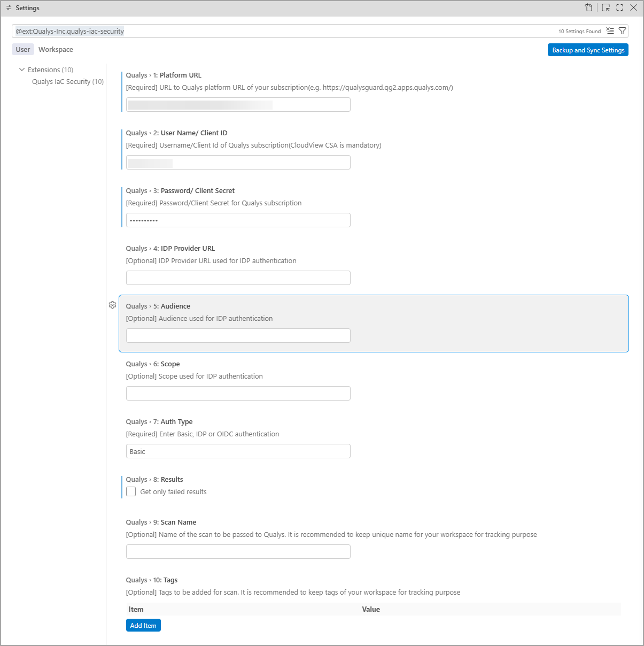Switch to the Workspace settings tab
Image resolution: width=644 pixels, height=646 pixels.
click(x=56, y=49)
